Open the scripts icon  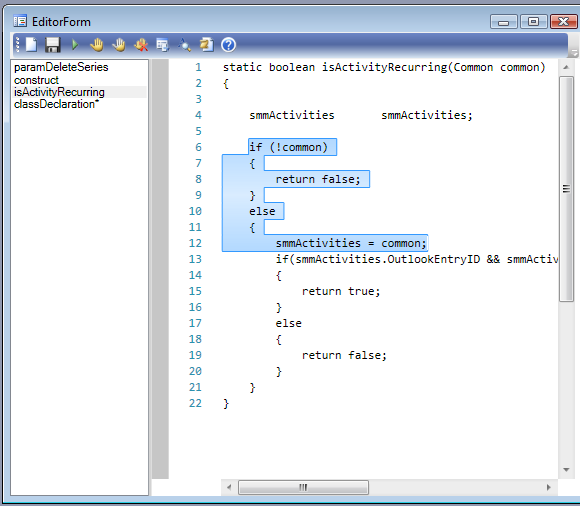coord(206,45)
